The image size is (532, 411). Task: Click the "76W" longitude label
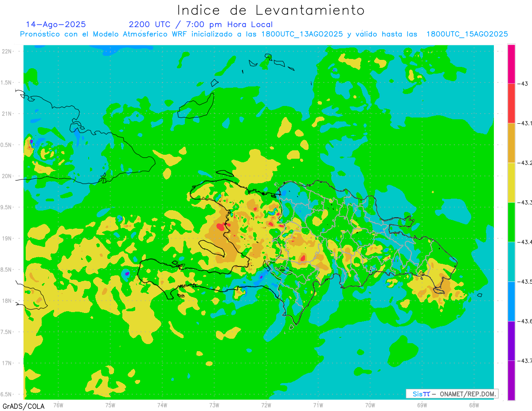(x=59, y=405)
